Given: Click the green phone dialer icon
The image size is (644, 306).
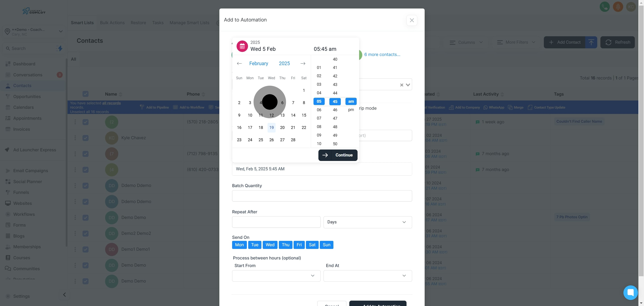Looking at the screenshot, I should pyautogui.click(x=604, y=7).
